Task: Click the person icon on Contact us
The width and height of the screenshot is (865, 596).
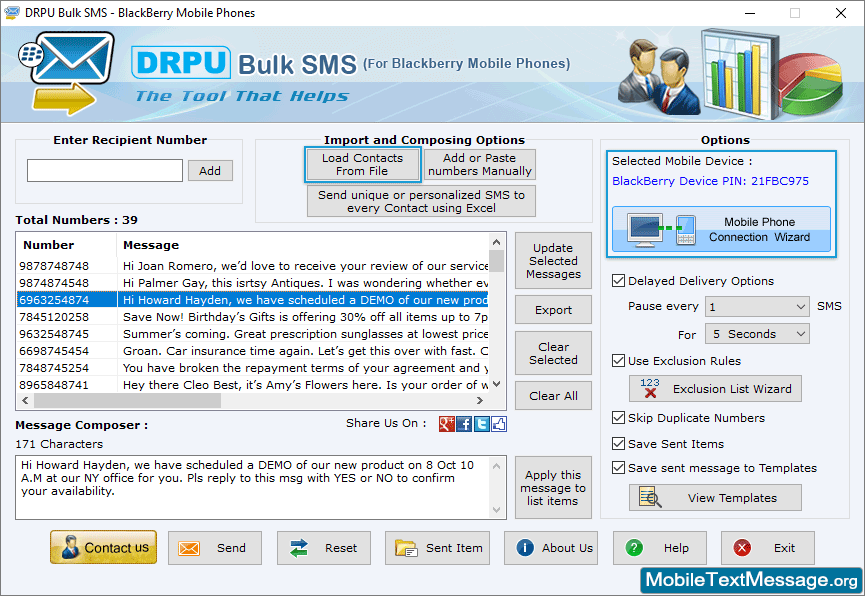Action: point(70,547)
